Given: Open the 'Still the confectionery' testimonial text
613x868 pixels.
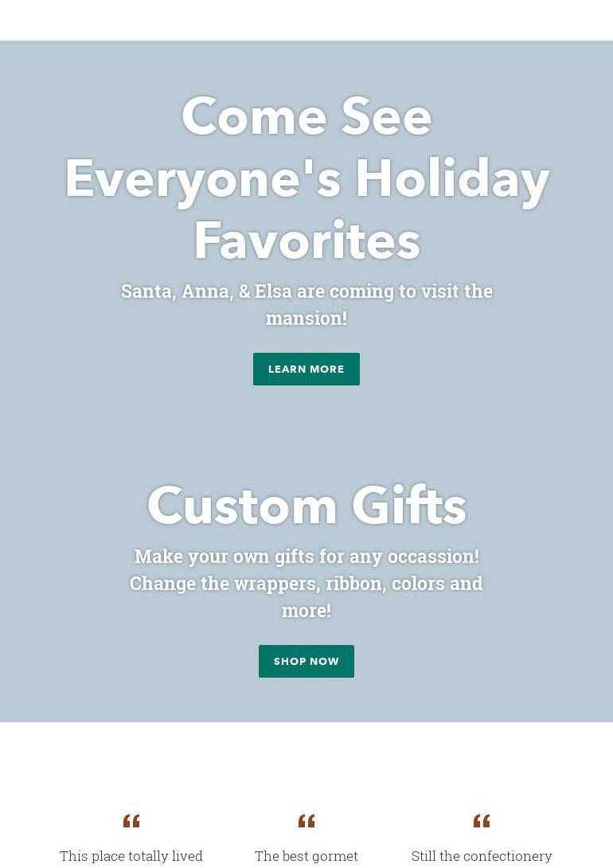Looking at the screenshot, I should tap(482, 856).
